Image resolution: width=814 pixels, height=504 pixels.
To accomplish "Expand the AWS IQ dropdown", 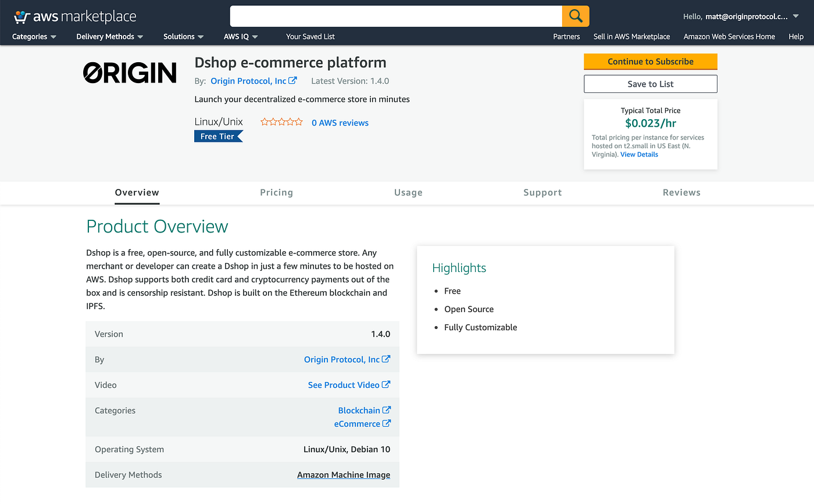I will pos(241,37).
